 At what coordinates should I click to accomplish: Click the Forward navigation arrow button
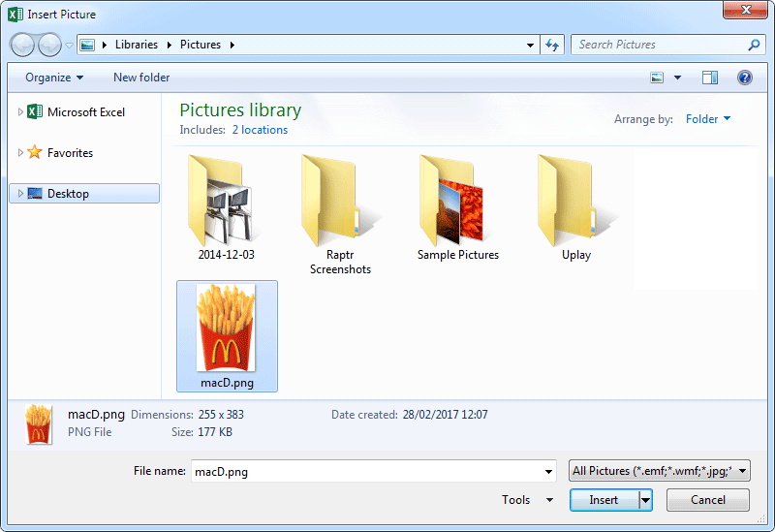[x=49, y=45]
